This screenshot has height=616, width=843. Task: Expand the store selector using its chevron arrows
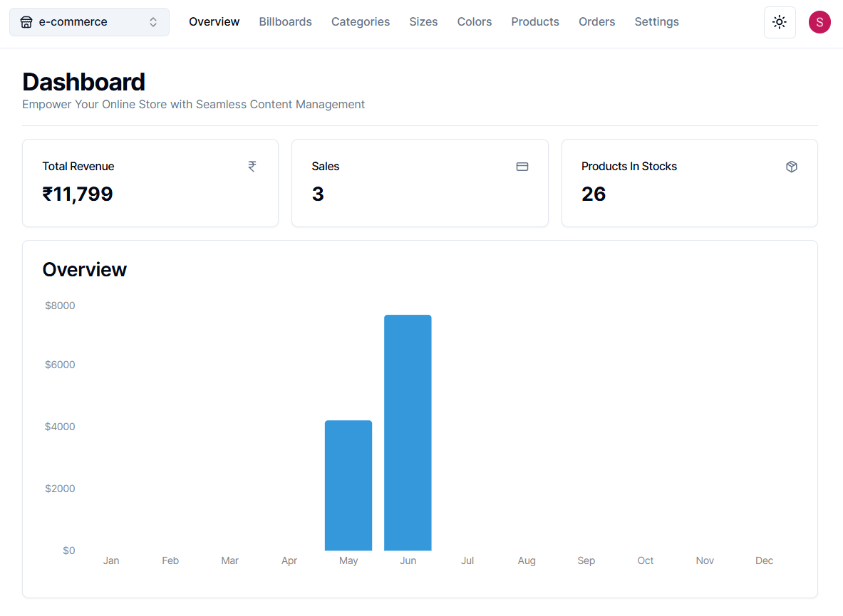153,22
